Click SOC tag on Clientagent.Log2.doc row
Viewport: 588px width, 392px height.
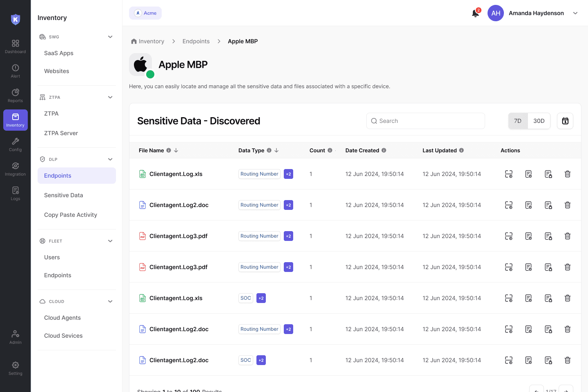pyautogui.click(x=246, y=360)
